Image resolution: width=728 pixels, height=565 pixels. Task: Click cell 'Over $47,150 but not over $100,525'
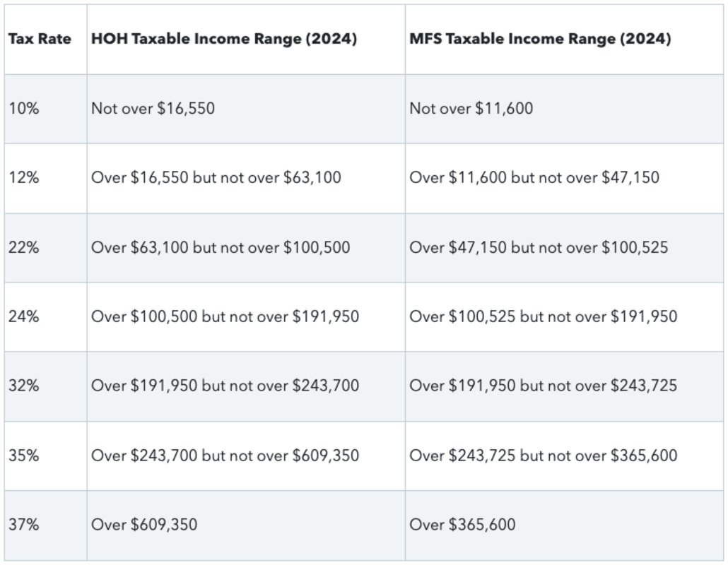(x=539, y=247)
